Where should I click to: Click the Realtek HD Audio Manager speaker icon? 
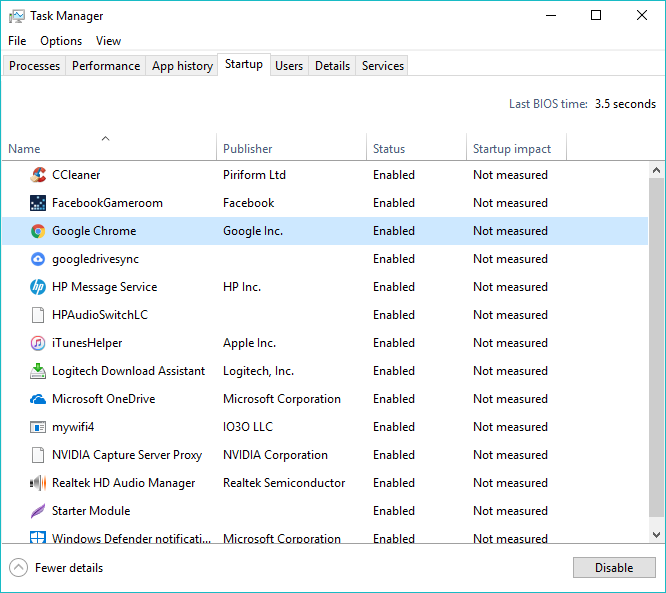(38, 483)
